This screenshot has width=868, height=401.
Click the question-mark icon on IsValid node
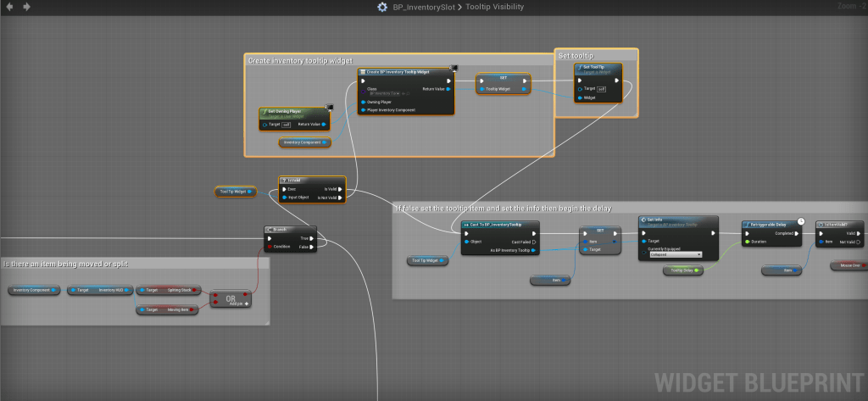click(284, 180)
